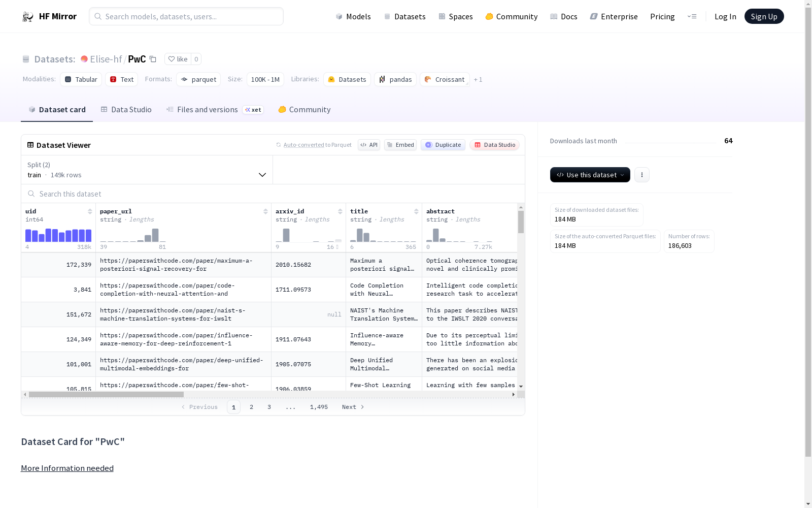Click the heart like button
The width and height of the screenshot is (812, 508).
[178, 59]
